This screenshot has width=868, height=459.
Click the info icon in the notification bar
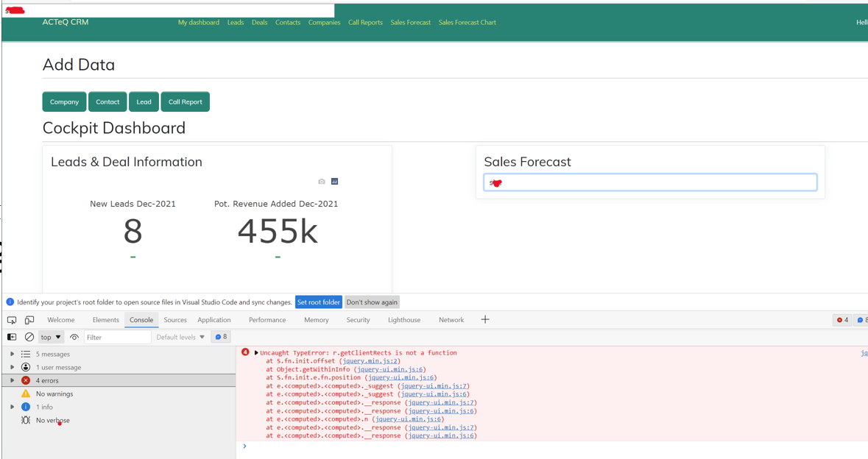pos(10,302)
